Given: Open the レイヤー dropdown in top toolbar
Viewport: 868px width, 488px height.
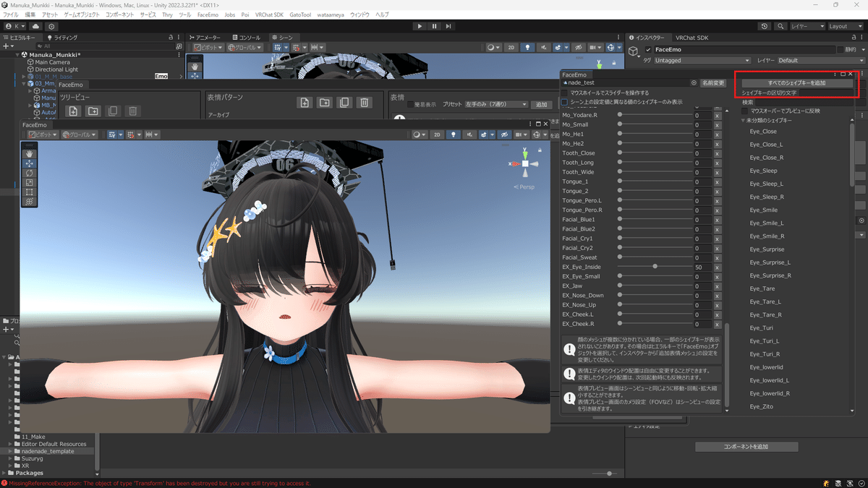Looking at the screenshot, I should (807, 26).
